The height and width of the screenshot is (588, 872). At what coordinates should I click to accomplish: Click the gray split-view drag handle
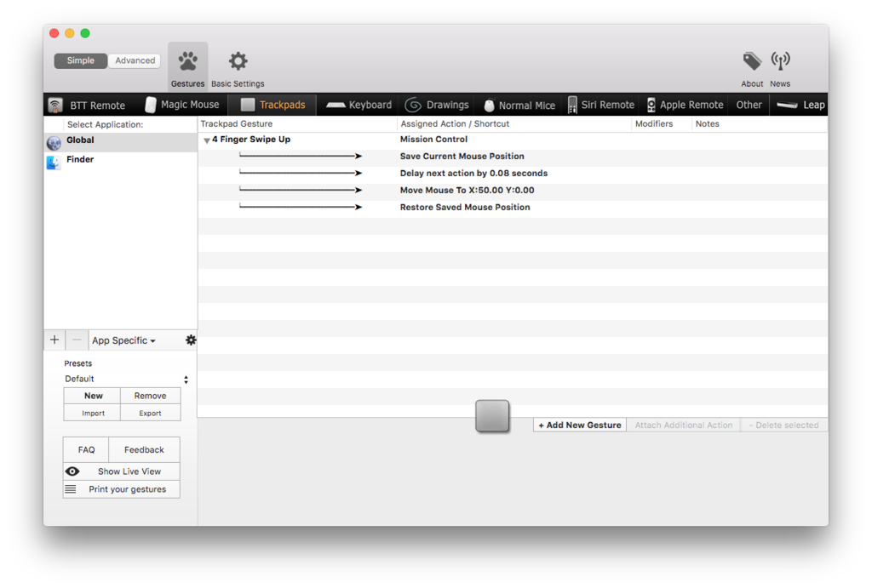[x=492, y=416]
